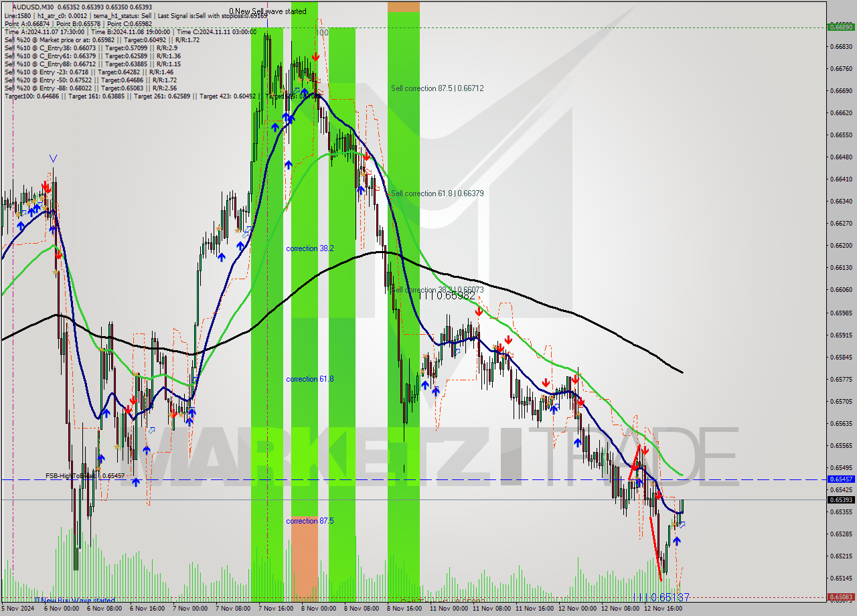This screenshot has height=616, width=857.
Task: Click the '12 Nov 08:00' time label
Action: tap(621, 609)
